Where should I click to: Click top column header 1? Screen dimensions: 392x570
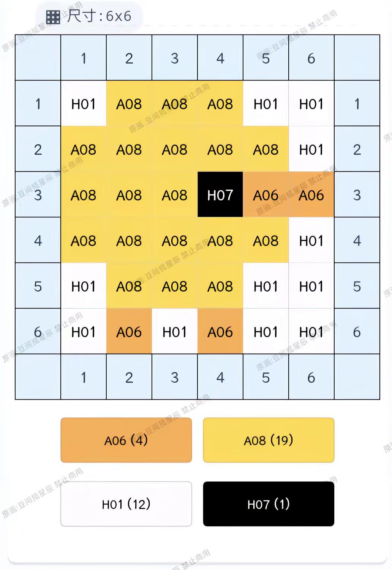coord(84,58)
